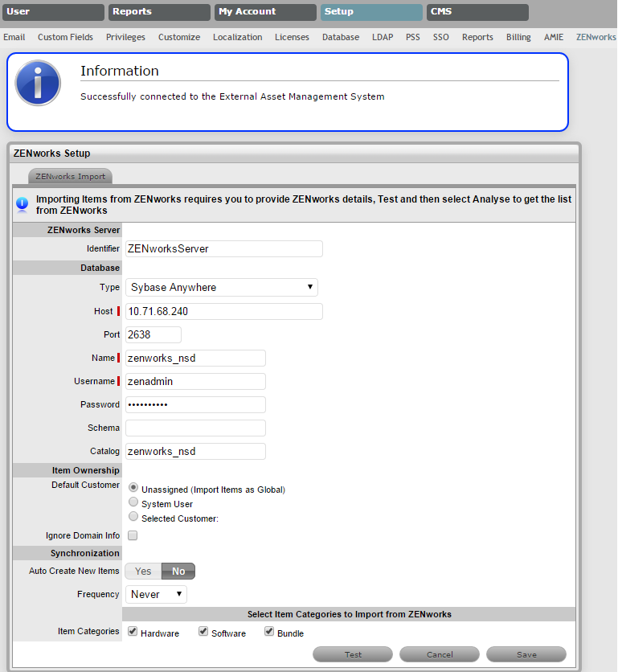This screenshot has height=672, width=618.
Task: Set Auto Create New Items to Yes
Action: click(143, 572)
